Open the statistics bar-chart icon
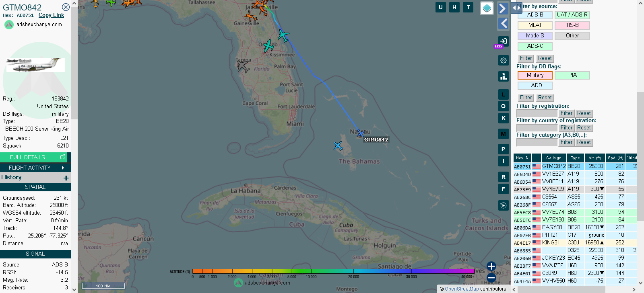Image resolution: width=644 pixels, height=293 pixels. tap(504, 76)
